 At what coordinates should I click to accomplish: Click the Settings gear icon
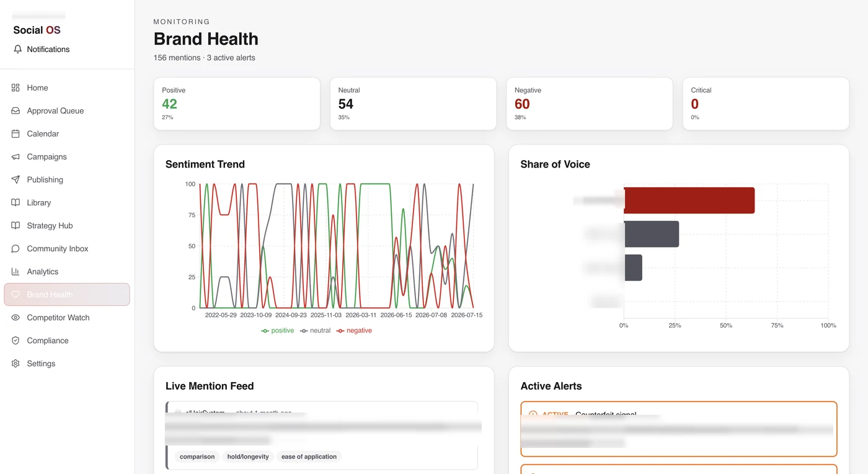tap(15, 363)
